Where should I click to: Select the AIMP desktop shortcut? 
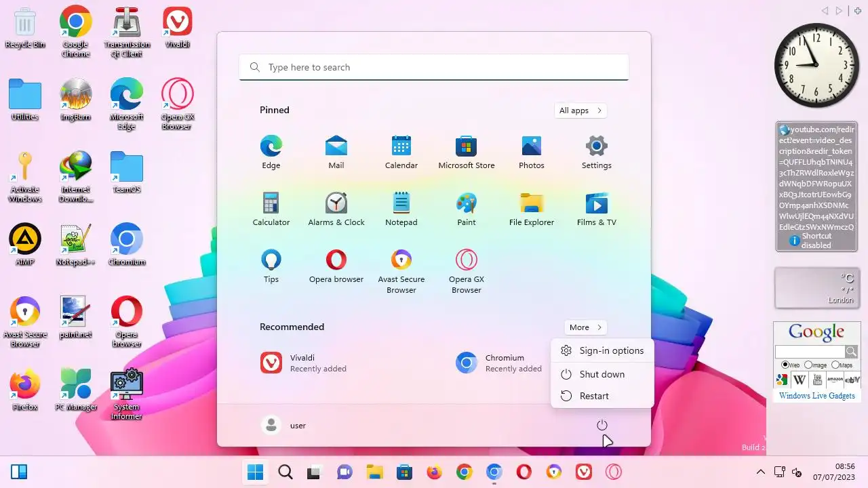(25, 245)
